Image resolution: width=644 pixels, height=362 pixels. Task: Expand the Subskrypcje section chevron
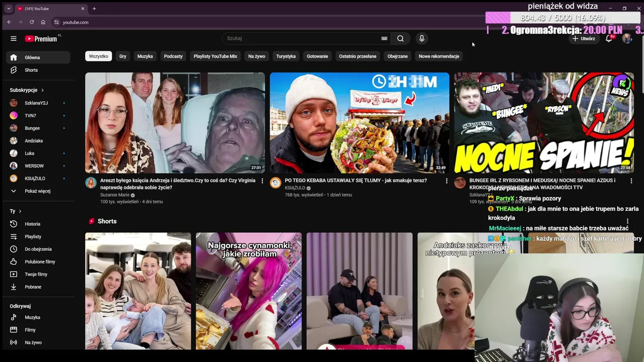42,90
